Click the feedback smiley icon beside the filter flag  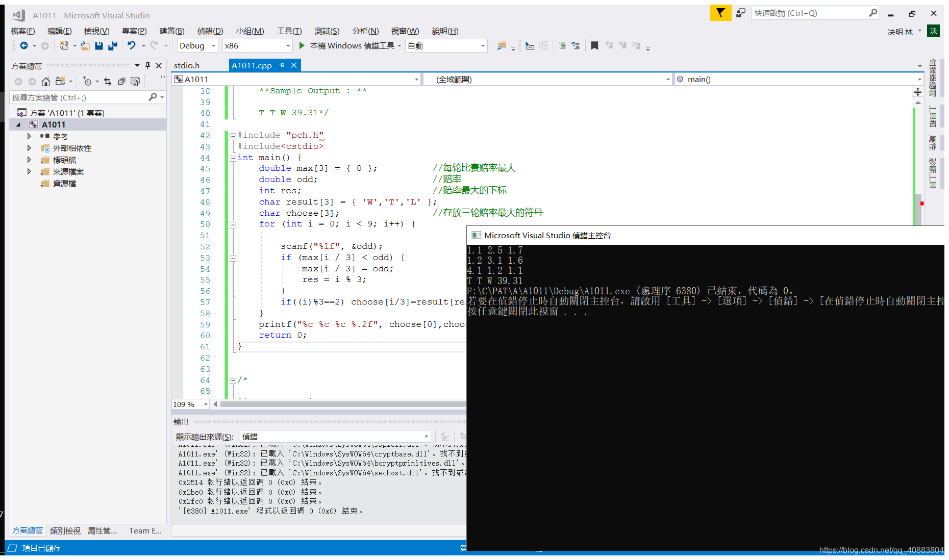[x=740, y=13]
